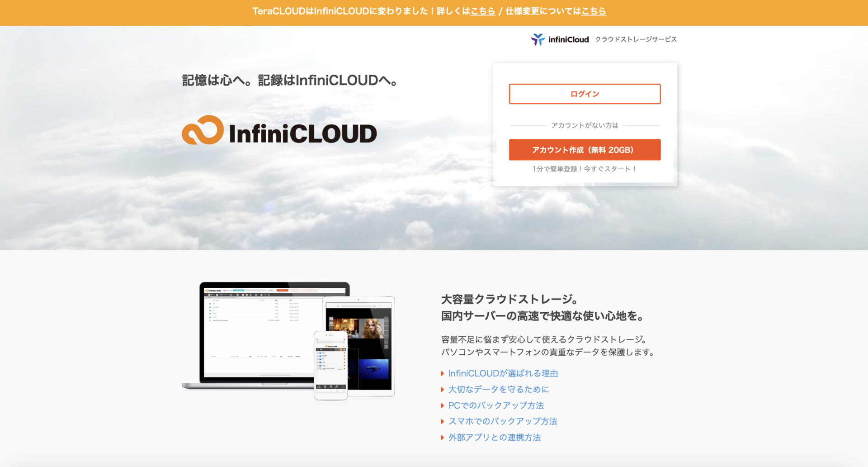Click the orange InfiniCLOUD infinity logo

coord(203,130)
